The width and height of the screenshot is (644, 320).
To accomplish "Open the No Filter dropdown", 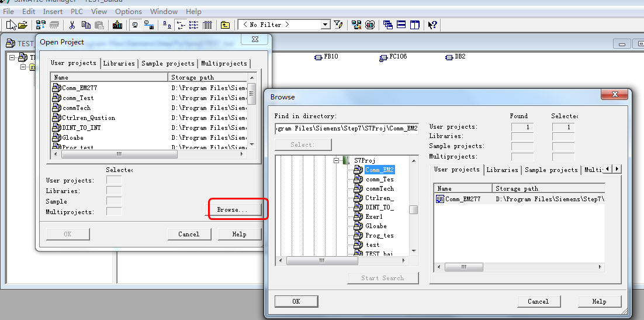I will 326,25.
